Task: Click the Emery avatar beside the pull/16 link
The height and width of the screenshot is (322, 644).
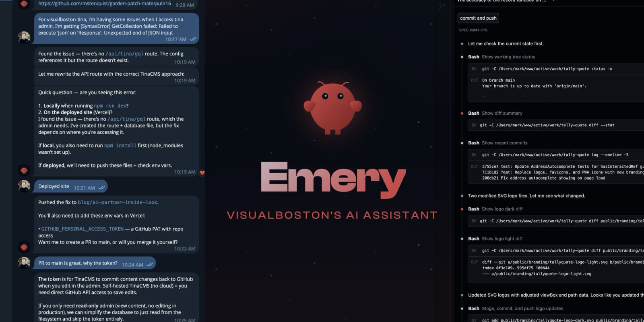Action: (24, 4)
